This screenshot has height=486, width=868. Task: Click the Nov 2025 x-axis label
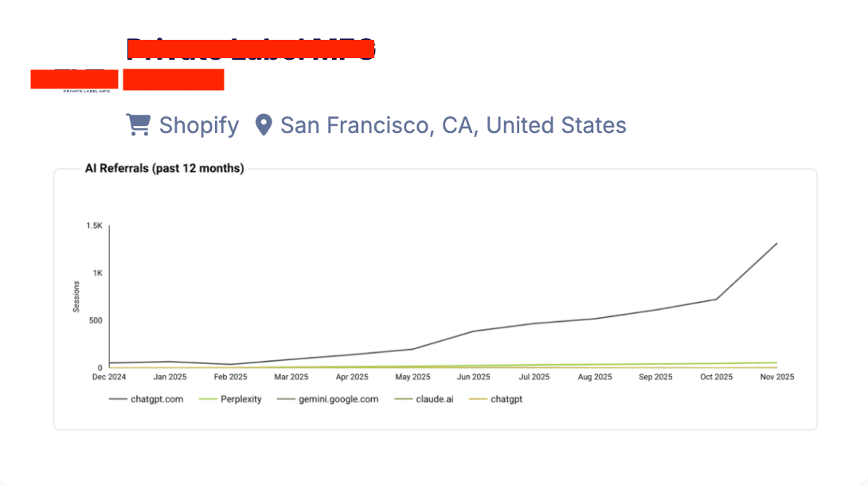click(776, 377)
